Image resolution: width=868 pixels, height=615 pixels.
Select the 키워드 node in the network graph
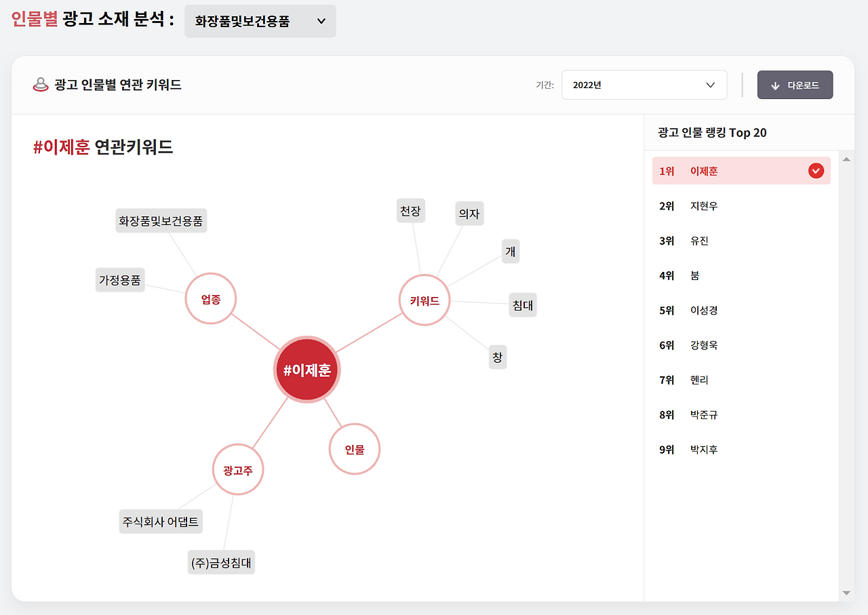tap(424, 299)
